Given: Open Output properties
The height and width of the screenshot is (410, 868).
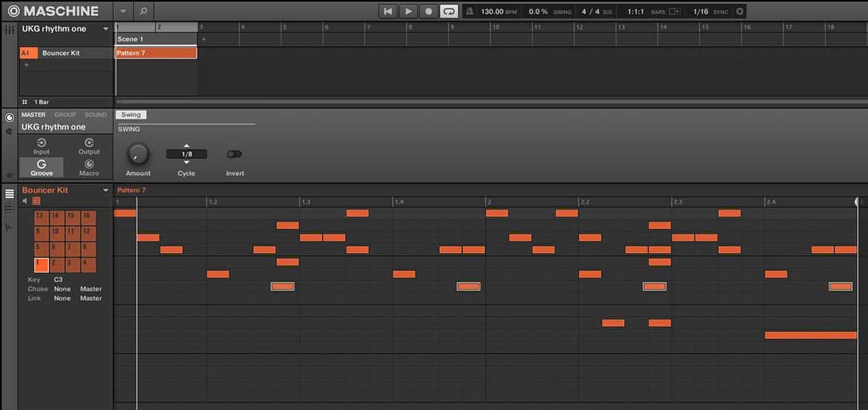Looking at the screenshot, I should (x=88, y=147).
